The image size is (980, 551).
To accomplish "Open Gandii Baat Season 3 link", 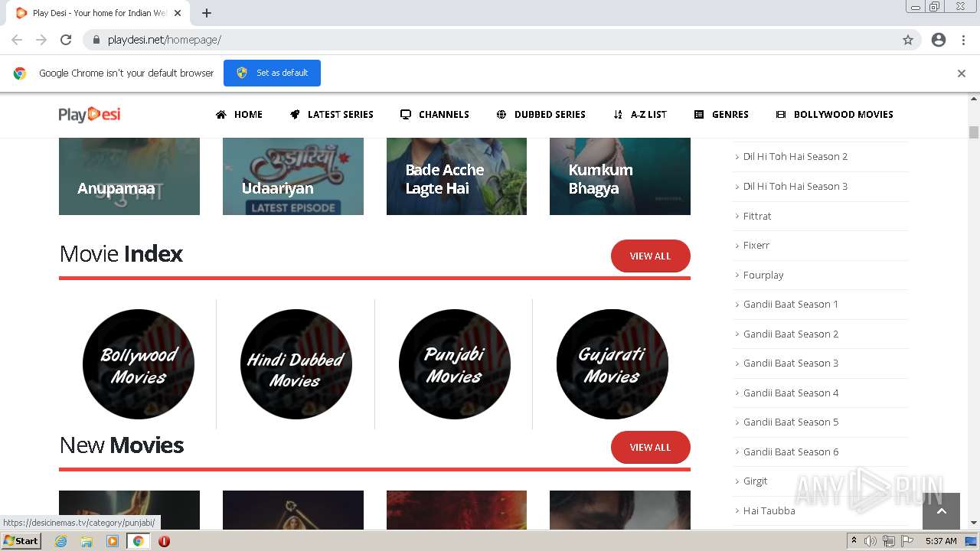I will [790, 364].
